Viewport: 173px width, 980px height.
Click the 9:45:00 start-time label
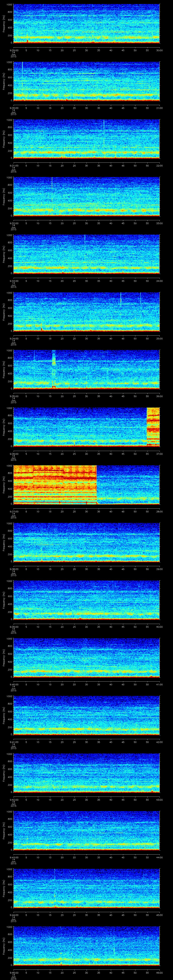(14, 972)
